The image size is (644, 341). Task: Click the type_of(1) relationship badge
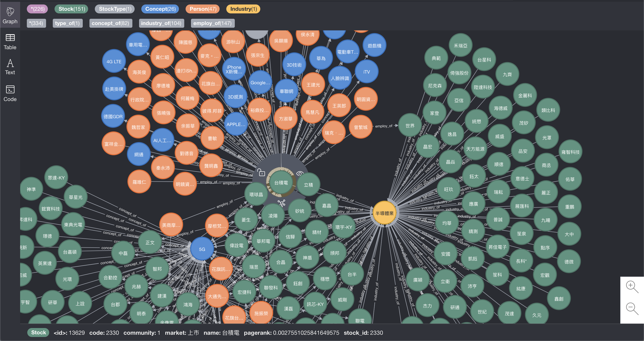(x=67, y=23)
